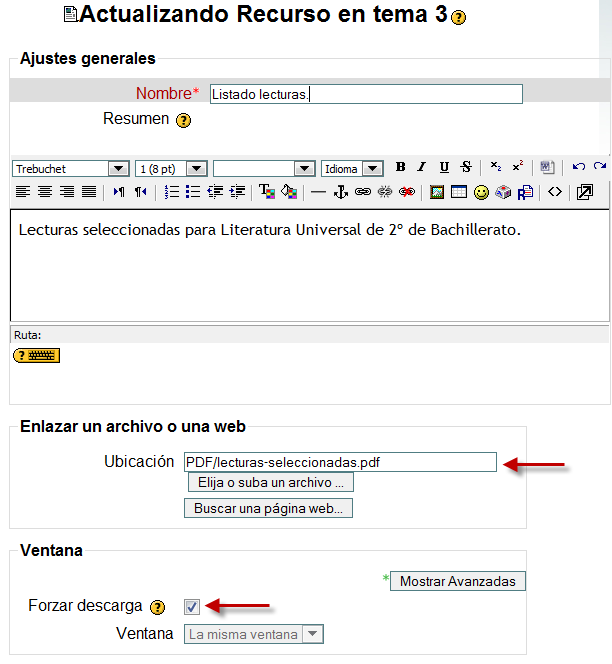Screen dimensions: 612x664
Task: Click the anchor icon
Action: coord(341,192)
